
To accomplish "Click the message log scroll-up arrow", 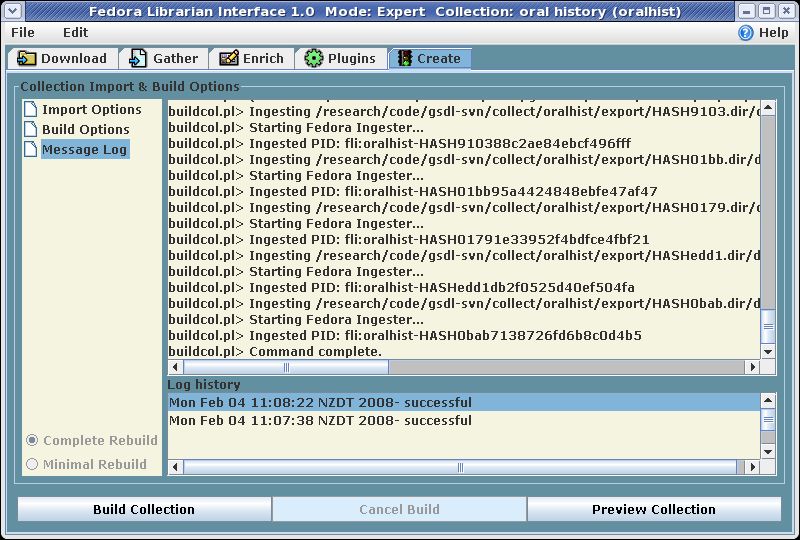I will click(x=768, y=108).
